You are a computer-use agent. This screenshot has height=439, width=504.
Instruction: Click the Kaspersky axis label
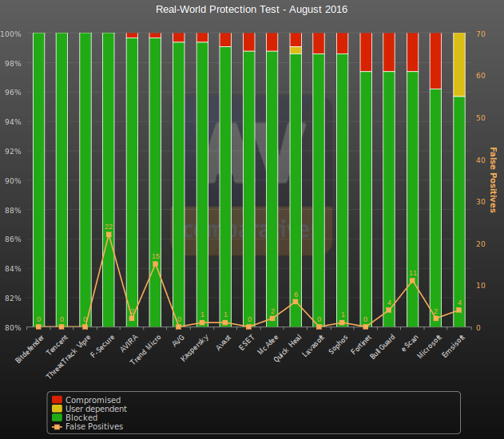pyautogui.click(x=194, y=348)
